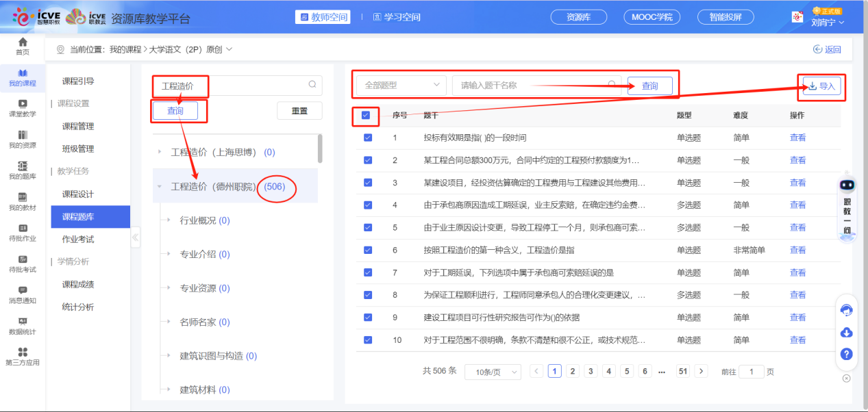Click the blue help question mark icon
868x412 pixels.
click(846, 354)
